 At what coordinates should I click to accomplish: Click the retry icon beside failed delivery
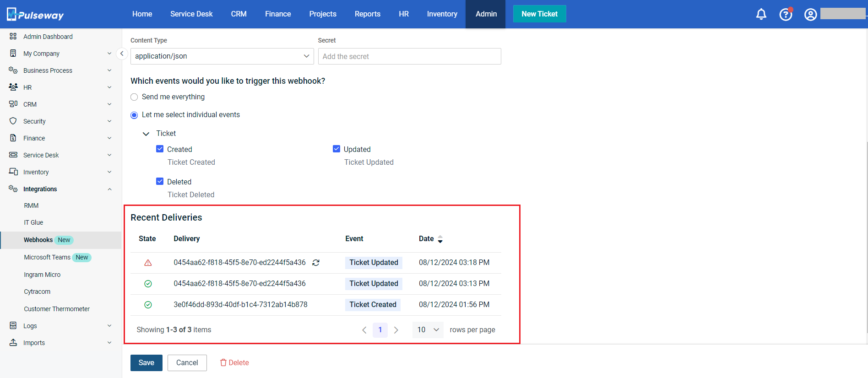[316, 263]
